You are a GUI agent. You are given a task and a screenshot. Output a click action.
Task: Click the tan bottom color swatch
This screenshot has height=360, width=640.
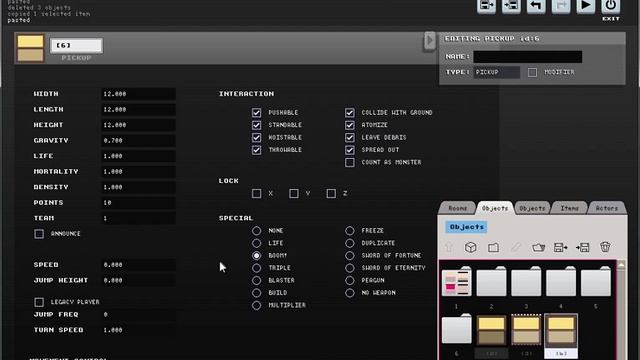point(30,55)
